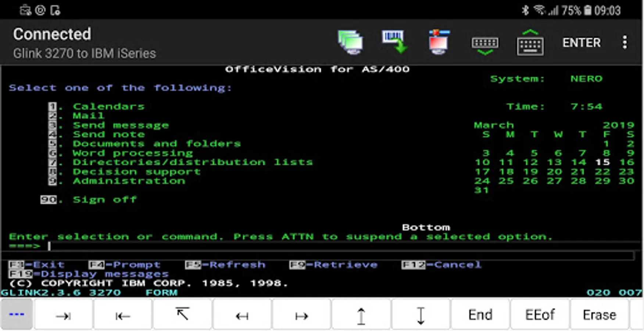Click highlighted day 15 in the calendar
Image resolution: width=644 pixels, height=331 pixels.
pos(603,162)
